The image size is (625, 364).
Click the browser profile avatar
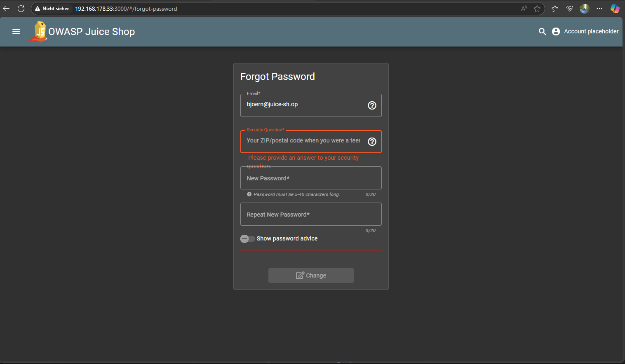coord(584,9)
